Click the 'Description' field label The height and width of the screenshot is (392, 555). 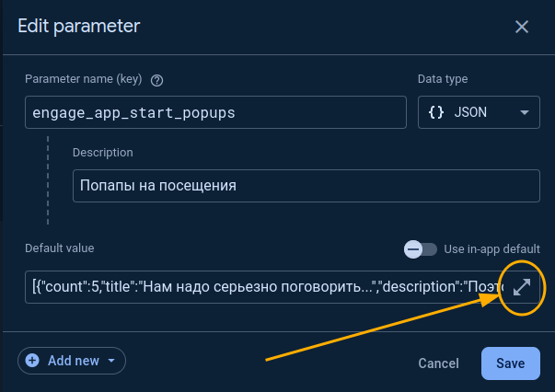click(x=103, y=152)
